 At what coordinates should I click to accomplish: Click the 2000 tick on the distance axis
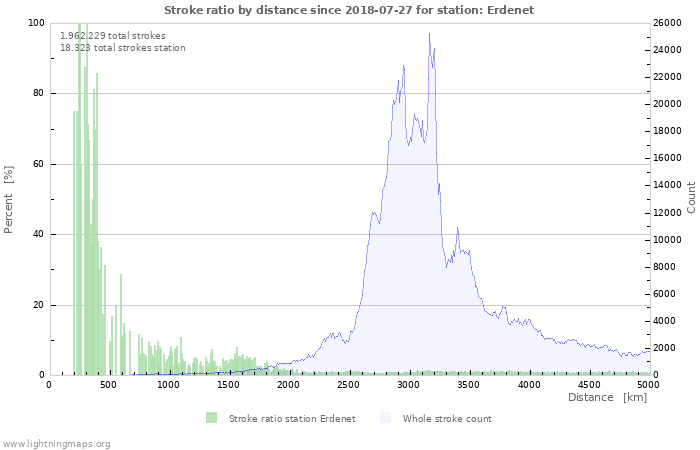pyautogui.click(x=288, y=384)
